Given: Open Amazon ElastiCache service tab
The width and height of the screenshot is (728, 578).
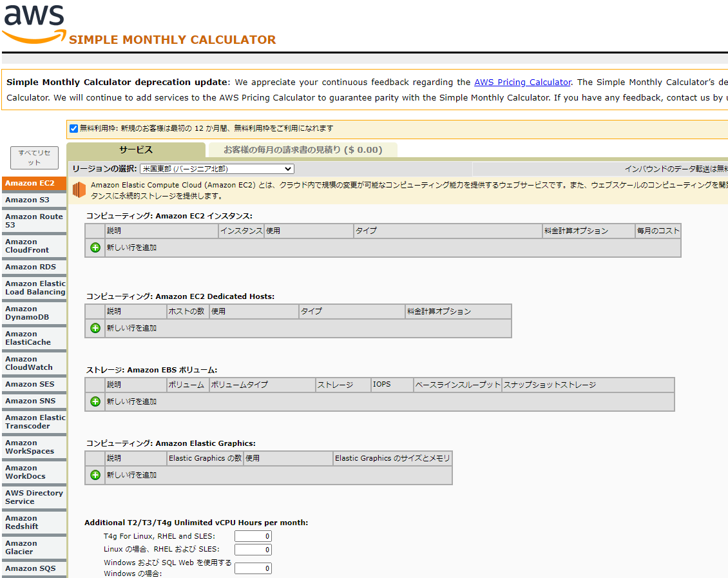Looking at the screenshot, I should click(34, 338).
